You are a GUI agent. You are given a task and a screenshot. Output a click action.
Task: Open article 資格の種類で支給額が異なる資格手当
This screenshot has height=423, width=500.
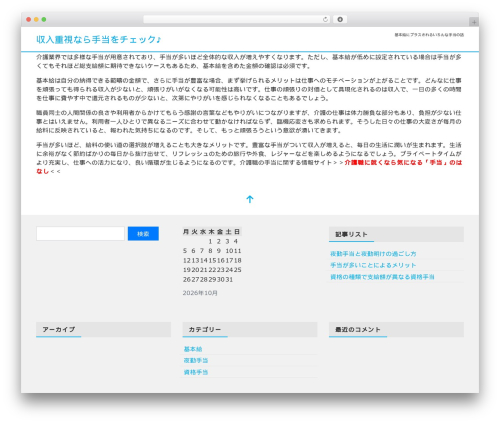tap(382, 277)
